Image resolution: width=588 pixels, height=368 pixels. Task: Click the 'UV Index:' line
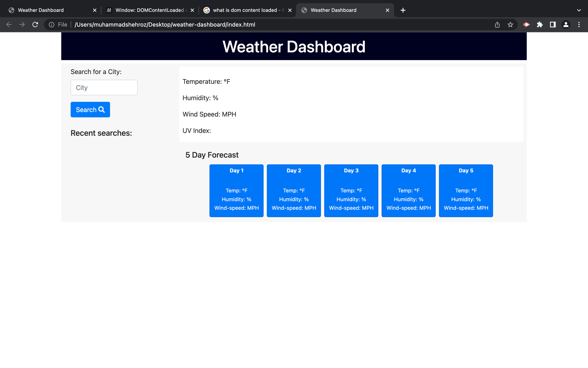(197, 131)
